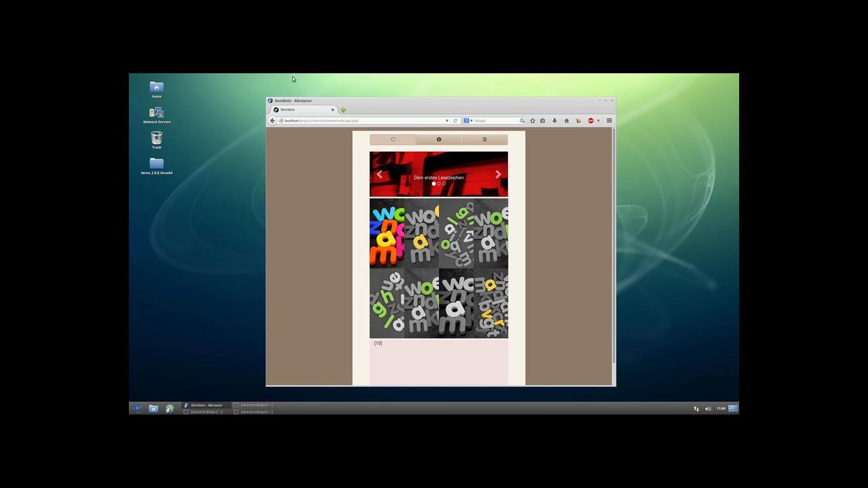The image size is (868, 488).
Task: Open the browser downloads arrow icon
Action: [555, 121]
